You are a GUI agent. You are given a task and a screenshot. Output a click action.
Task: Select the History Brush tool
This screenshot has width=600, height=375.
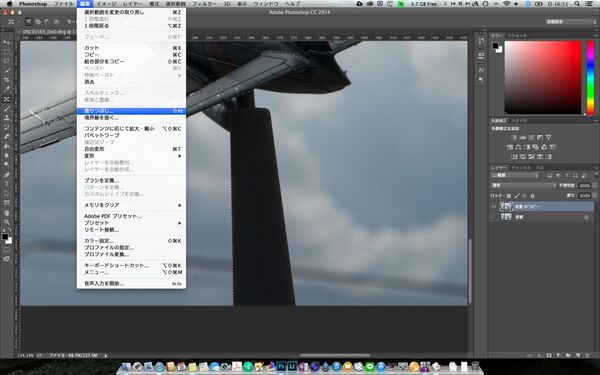coord(7,127)
